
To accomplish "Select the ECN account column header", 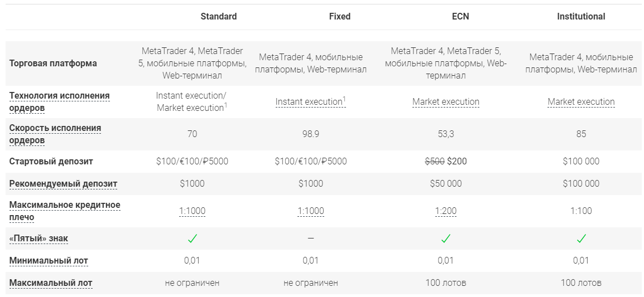I will [x=460, y=17].
